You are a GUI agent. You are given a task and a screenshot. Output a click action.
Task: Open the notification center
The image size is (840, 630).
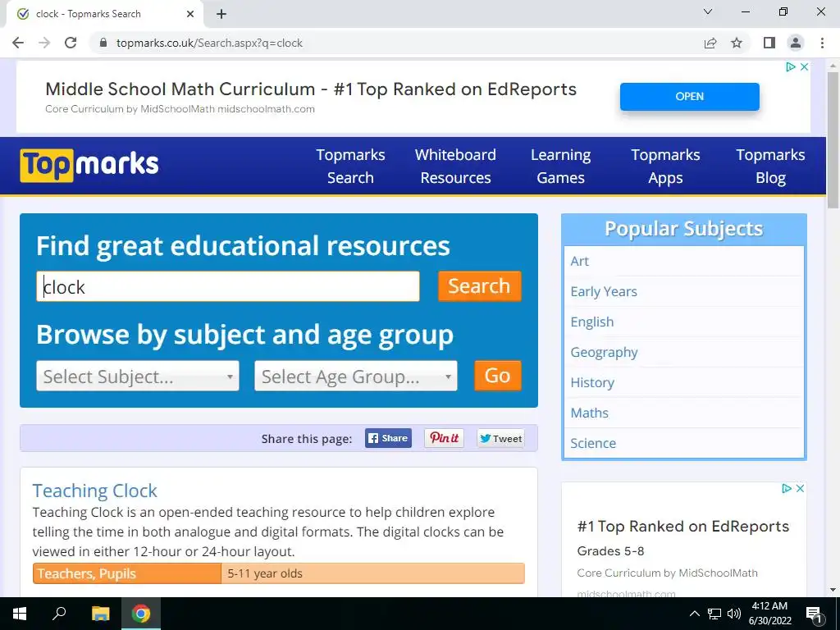[x=814, y=614]
